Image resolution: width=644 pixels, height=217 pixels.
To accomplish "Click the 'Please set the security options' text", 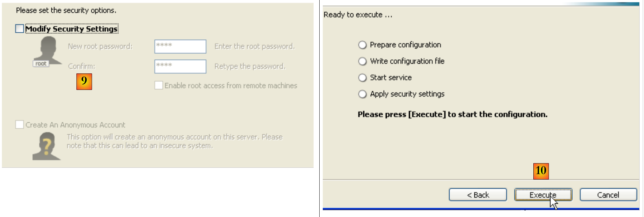I will (x=66, y=10).
